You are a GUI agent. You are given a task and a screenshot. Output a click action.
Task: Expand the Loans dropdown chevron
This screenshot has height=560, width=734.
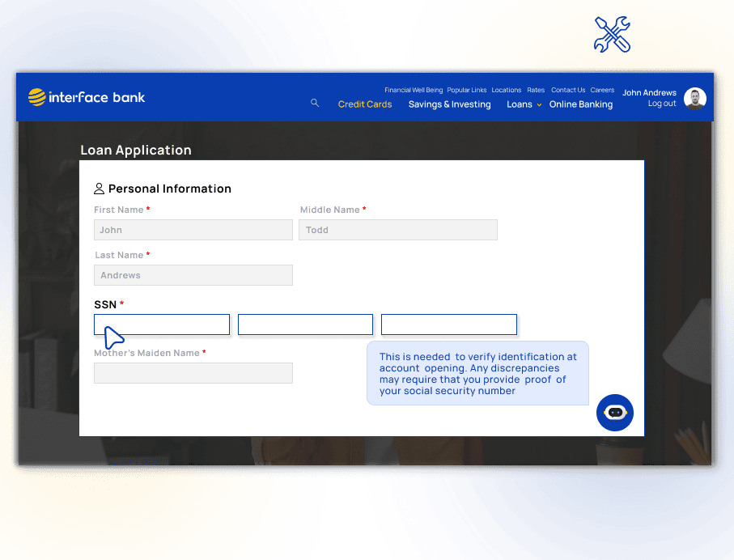click(x=539, y=105)
